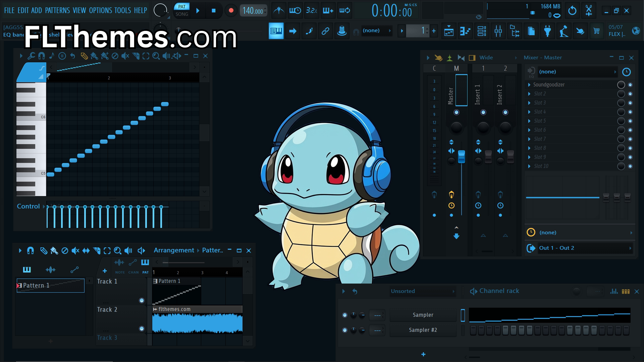Toggle the Soundgoodizer enable switch

point(630,85)
